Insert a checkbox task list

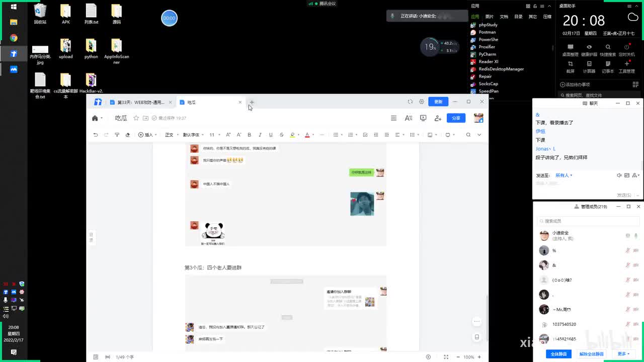click(365, 135)
